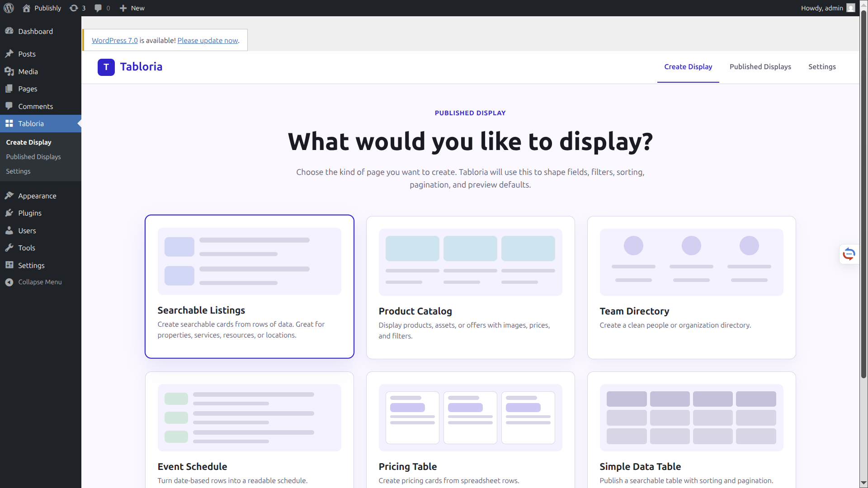Click the Pages sidebar icon

[x=9, y=89]
